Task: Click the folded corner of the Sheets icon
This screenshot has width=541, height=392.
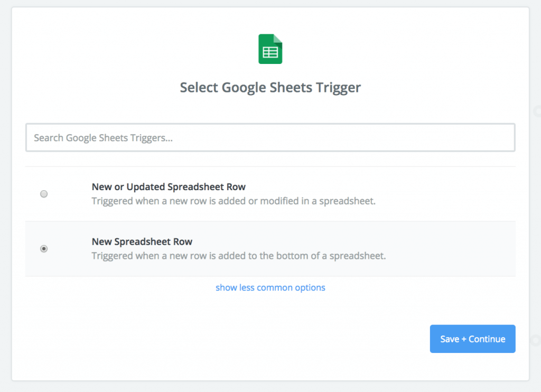Action: tap(278, 39)
